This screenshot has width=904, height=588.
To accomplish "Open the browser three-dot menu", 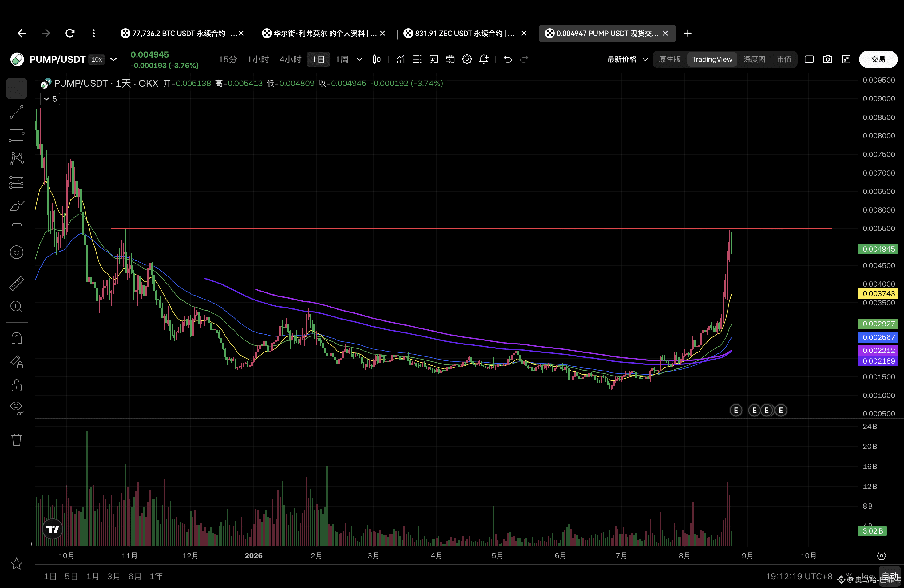I will pyautogui.click(x=94, y=34).
